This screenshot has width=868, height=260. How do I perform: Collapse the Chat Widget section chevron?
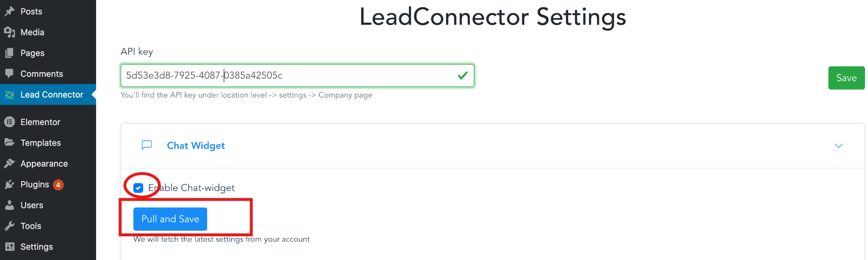click(839, 145)
